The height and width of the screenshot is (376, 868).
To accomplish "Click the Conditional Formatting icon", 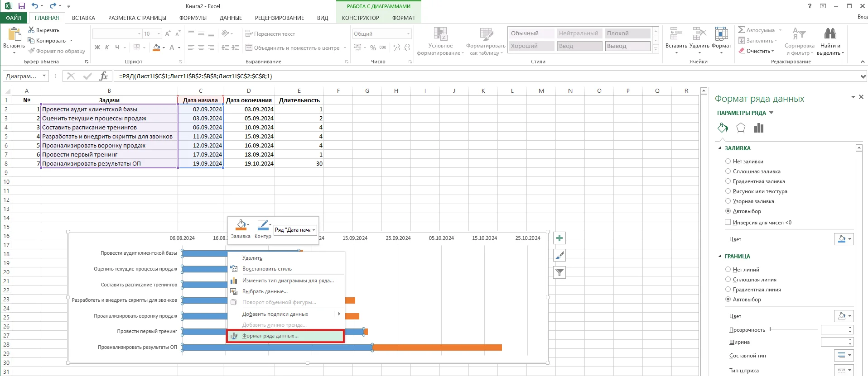I will click(x=440, y=34).
